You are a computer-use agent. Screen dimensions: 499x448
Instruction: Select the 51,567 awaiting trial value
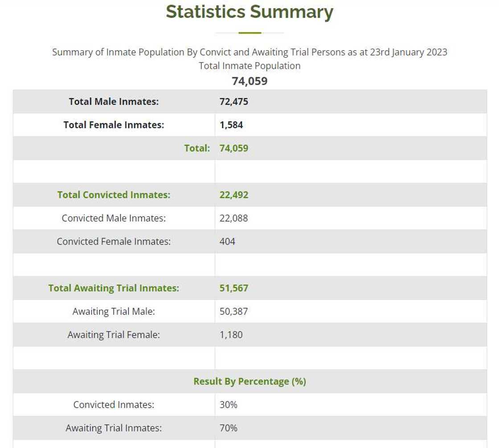coord(234,288)
